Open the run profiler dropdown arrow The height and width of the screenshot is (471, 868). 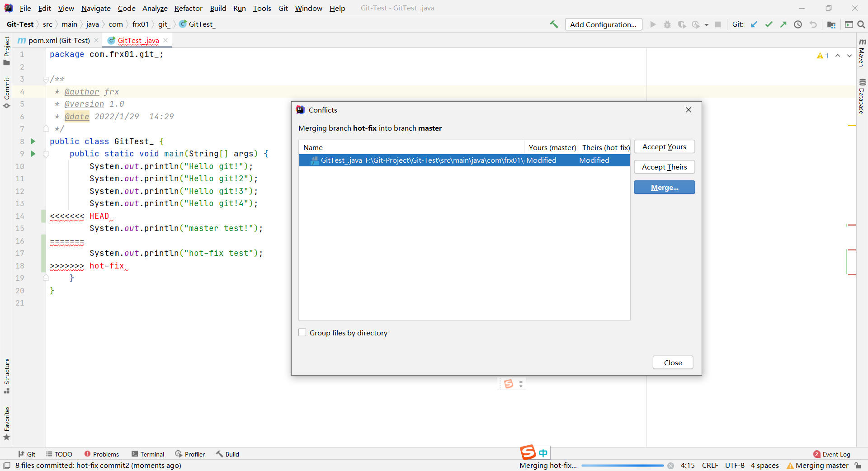pyautogui.click(x=706, y=25)
